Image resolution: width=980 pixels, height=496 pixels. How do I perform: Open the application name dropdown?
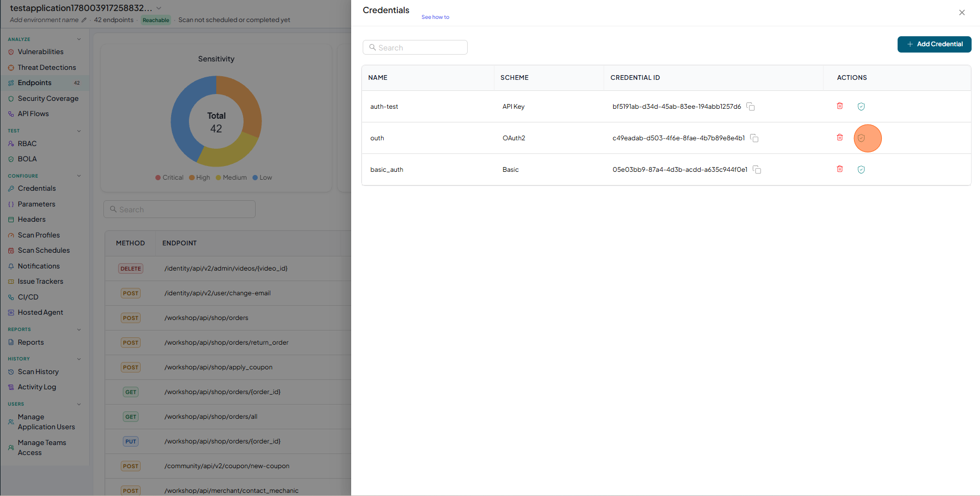(159, 8)
